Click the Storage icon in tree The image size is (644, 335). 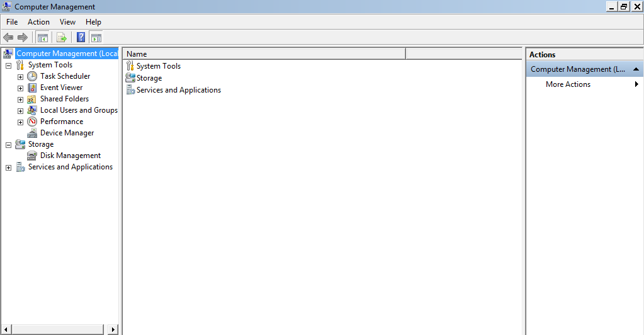(x=20, y=144)
